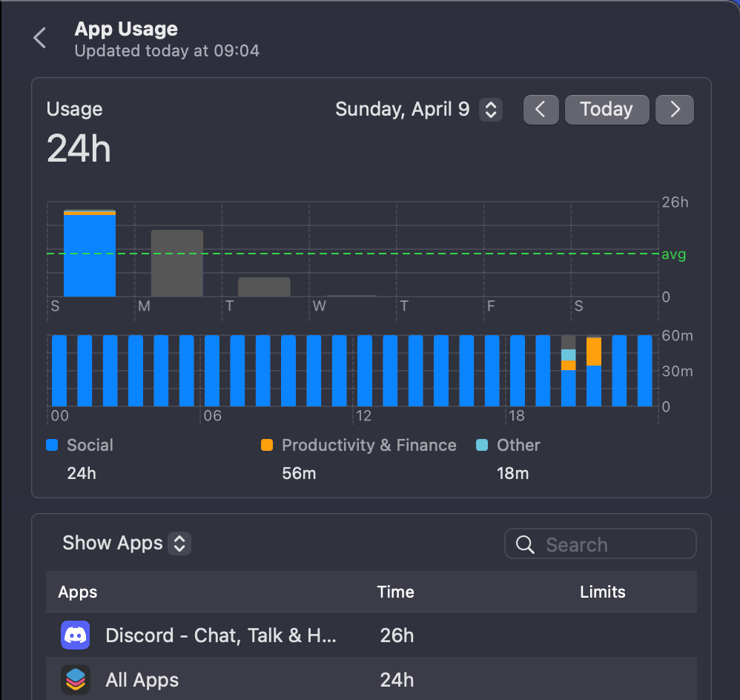Click the left arrow to view previous week
Viewport: 740px width, 700px height.
[x=541, y=109]
